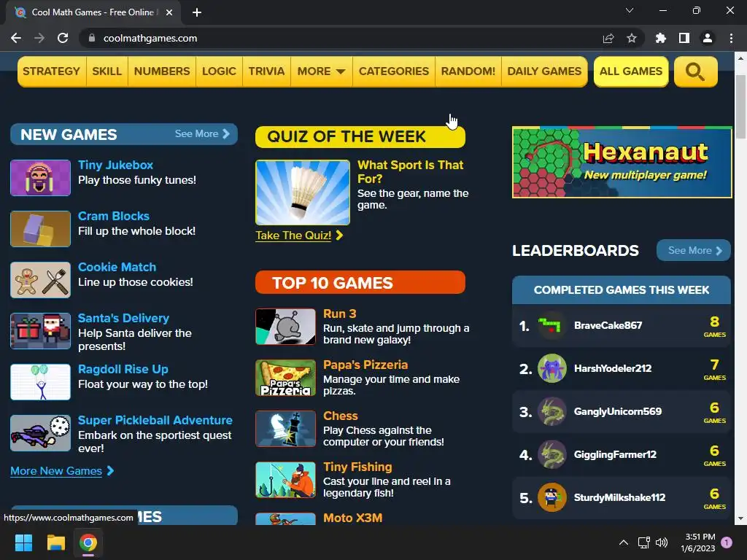Click the scrollbar down arrow

click(x=740, y=519)
